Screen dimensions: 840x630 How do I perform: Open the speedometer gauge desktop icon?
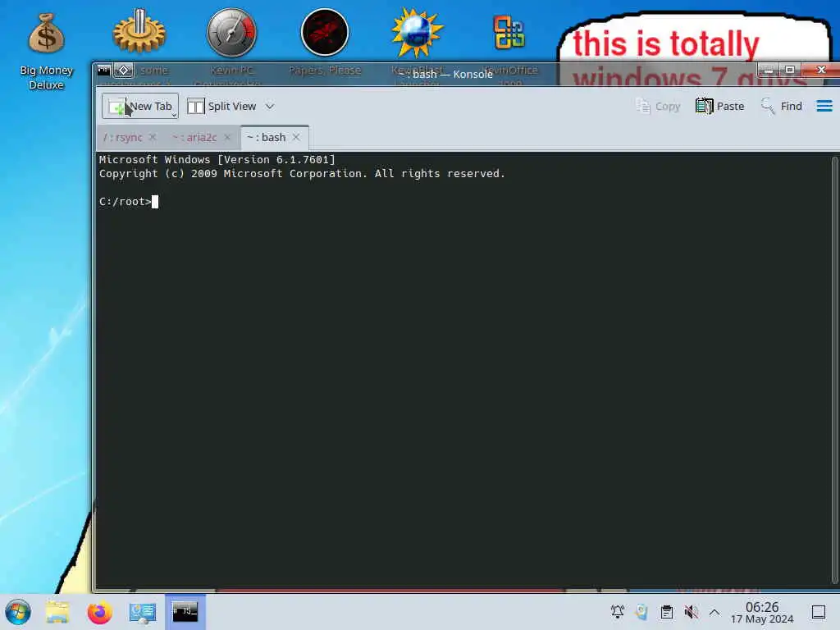pyautogui.click(x=232, y=32)
